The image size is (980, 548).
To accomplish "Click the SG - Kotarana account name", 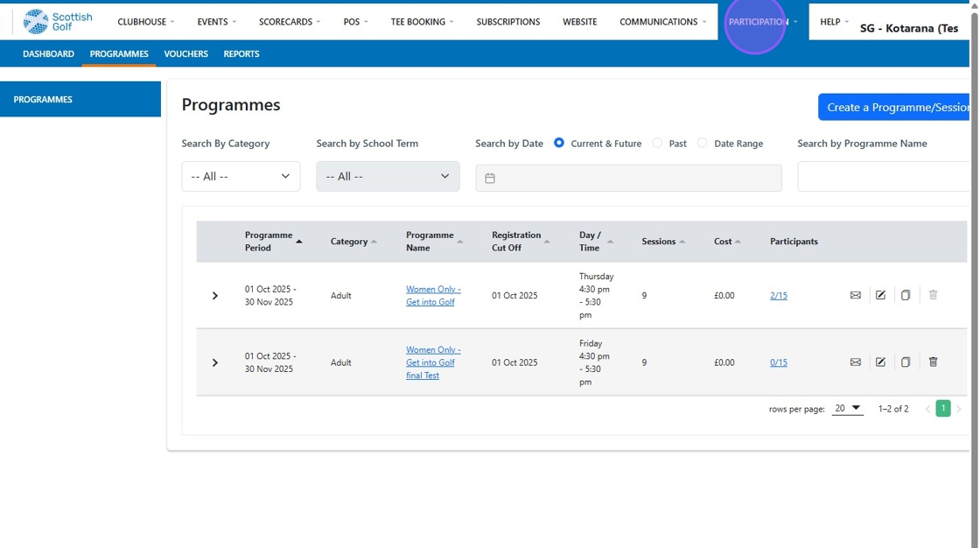I will click(x=908, y=28).
